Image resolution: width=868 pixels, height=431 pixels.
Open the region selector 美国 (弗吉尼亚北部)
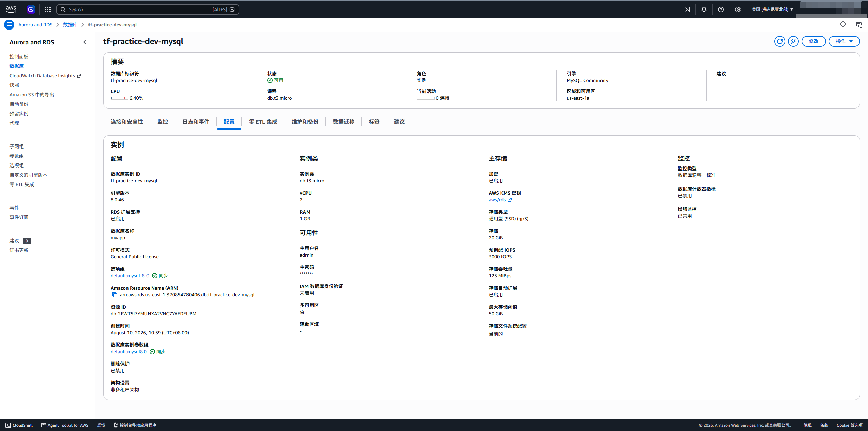(x=772, y=9)
